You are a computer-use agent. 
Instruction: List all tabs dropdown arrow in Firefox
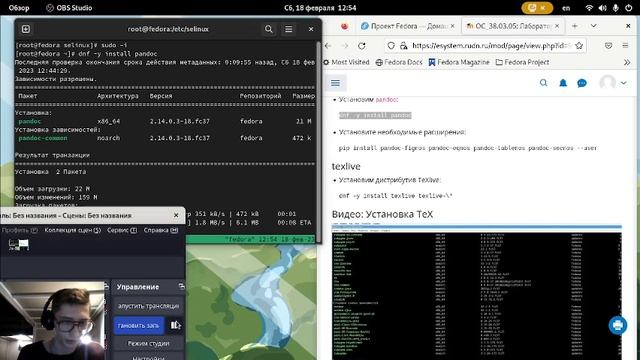click(x=593, y=26)
